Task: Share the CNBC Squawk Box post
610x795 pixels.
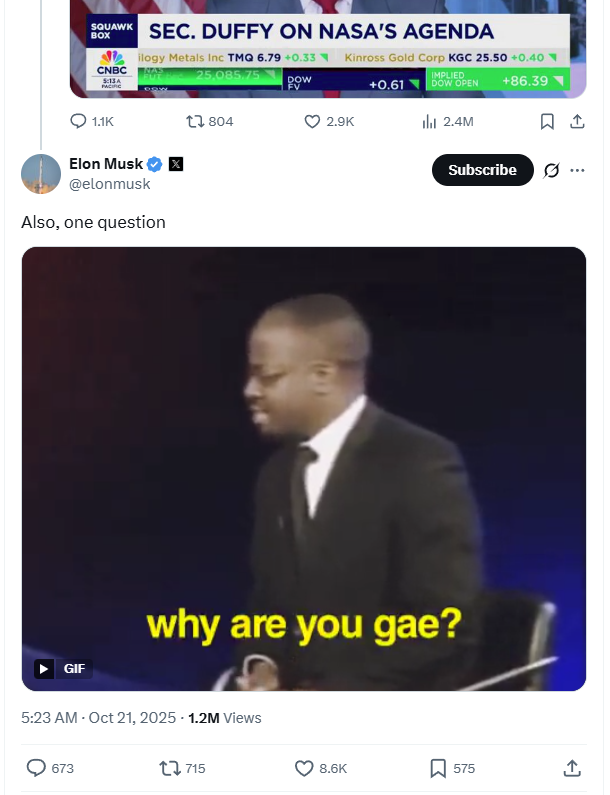Action: (578, 121)
